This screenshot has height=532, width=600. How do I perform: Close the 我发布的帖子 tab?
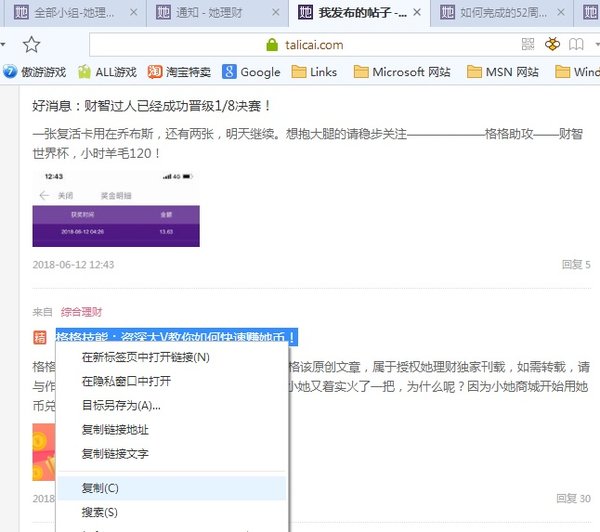(417, 13)
